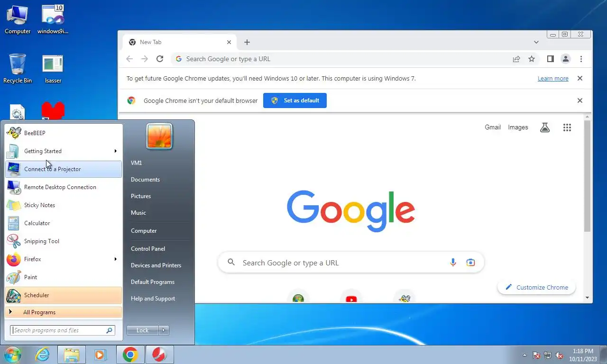Viewport: 607px width, 364px height.
Task: Start voice search with microphone icon
Action: coord(453,263)
